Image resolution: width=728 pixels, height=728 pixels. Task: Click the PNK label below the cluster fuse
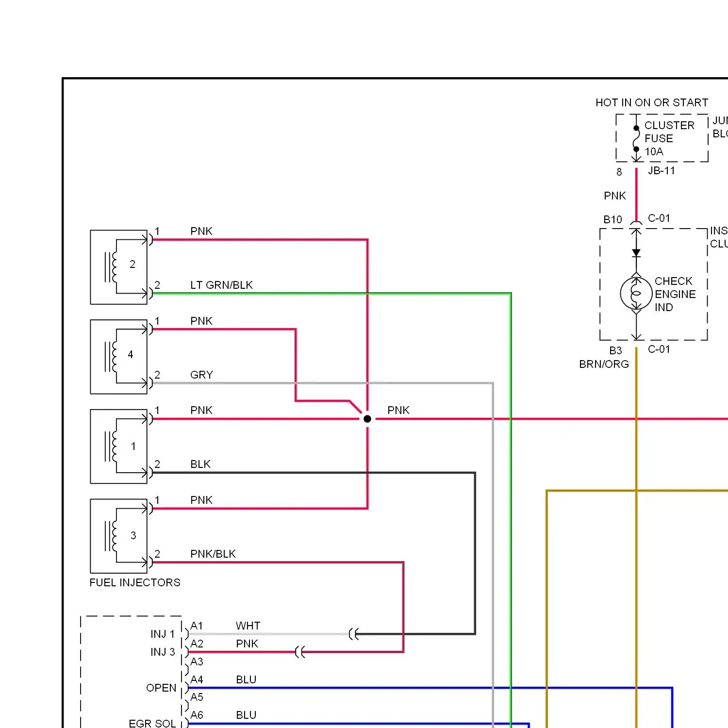point(615,196)
